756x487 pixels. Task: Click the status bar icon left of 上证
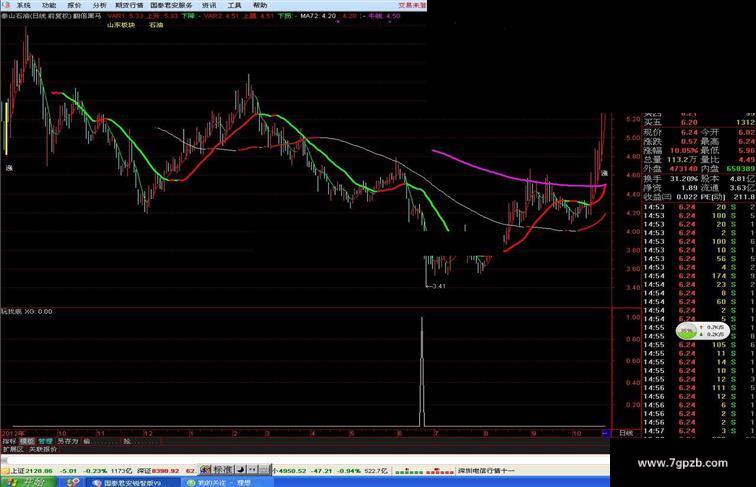pos(5,471)
